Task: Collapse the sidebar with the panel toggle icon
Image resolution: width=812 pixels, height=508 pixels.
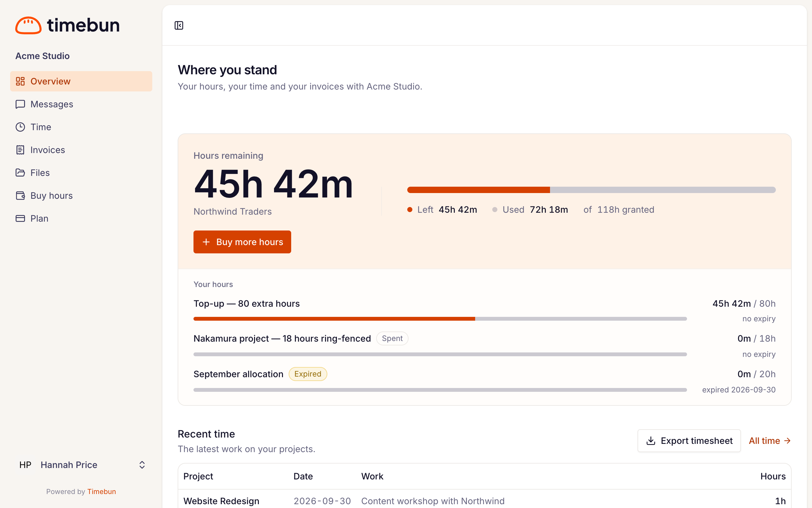Action: pyautogui.click(x=179, y=25)
